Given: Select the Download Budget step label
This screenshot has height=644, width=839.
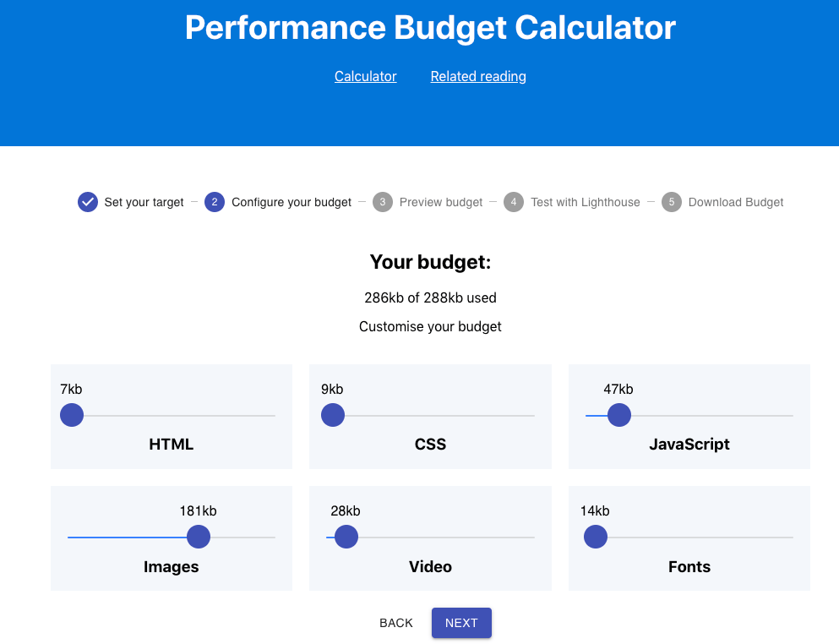Looking at the screenshot, I should click(x=736, y=202).
